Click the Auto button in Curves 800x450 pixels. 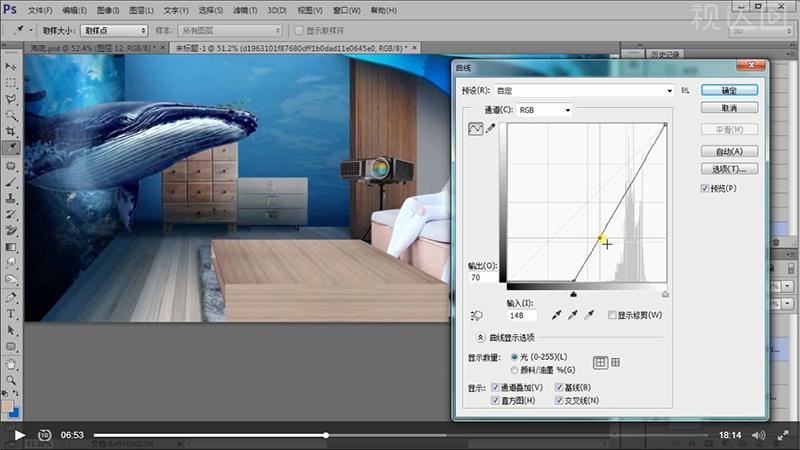pyautogui.click(x=729, y=152)
